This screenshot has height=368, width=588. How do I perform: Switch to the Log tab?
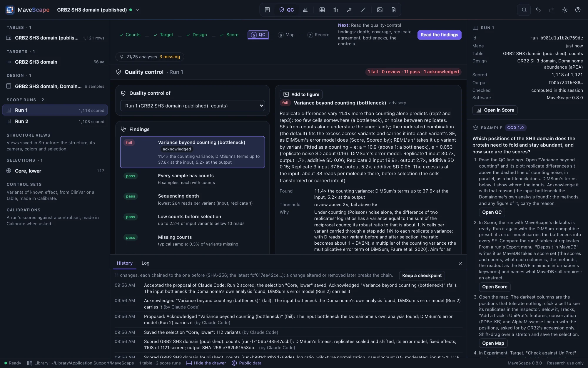(145, 263)
